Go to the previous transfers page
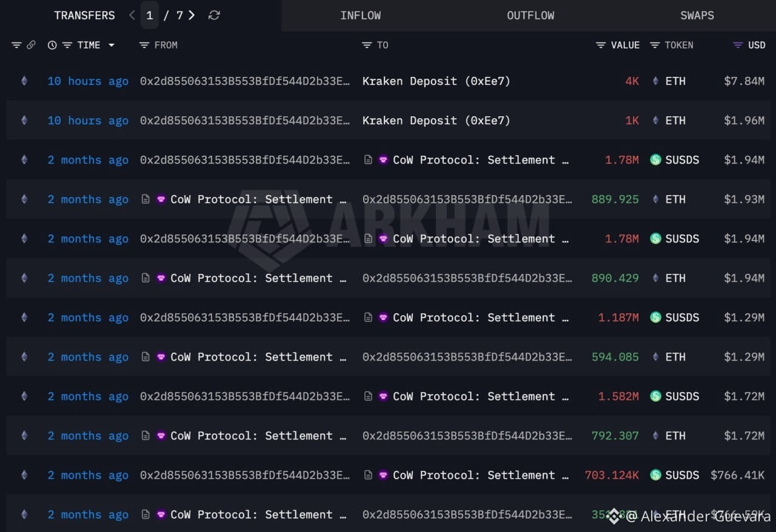 click(132, 15)
